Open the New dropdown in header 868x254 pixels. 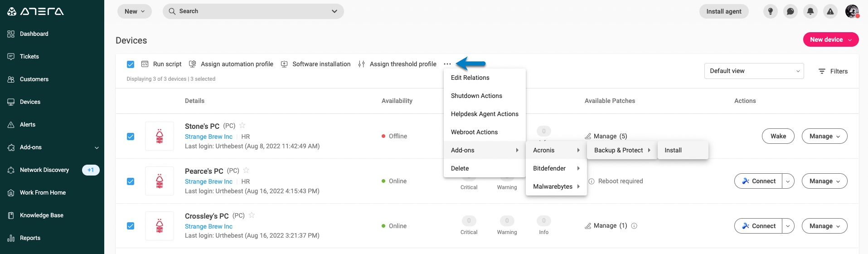(x=135, y=11)
